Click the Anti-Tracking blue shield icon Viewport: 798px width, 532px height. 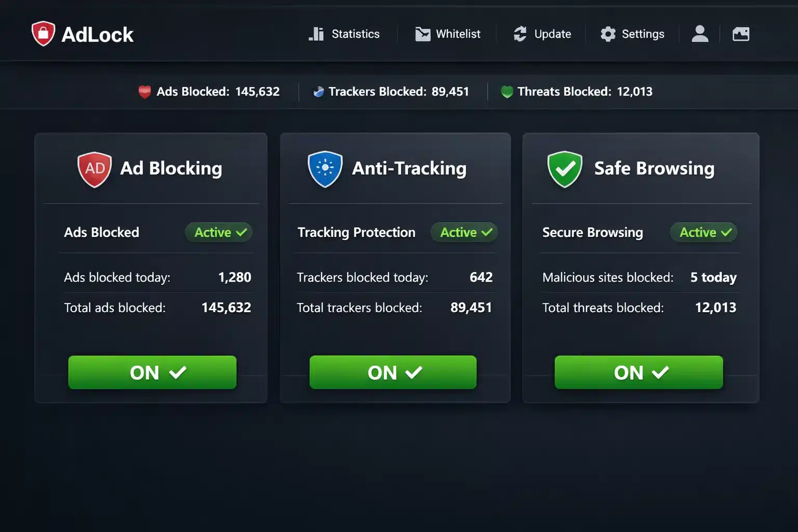[325, 168]
